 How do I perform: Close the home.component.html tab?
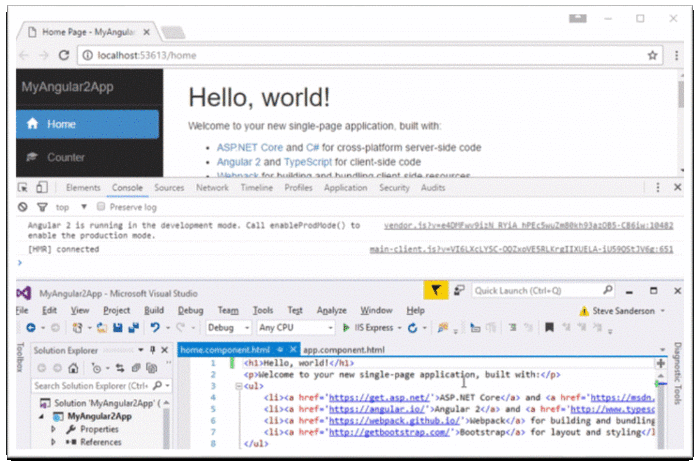click(293, 349)
